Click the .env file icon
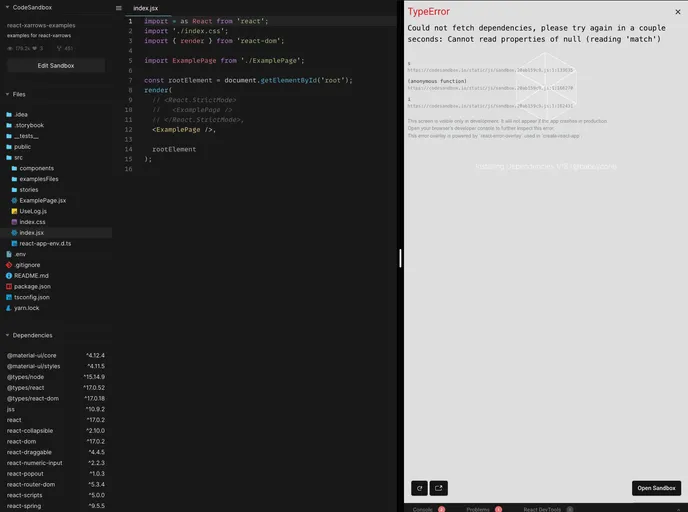 pyautogui.click(x=9, y=254)
